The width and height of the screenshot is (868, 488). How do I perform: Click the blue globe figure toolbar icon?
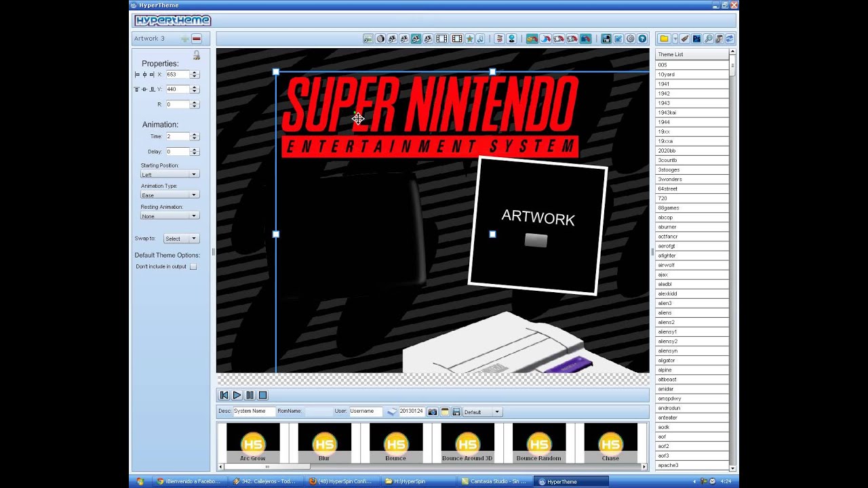click(x=511, y=39)
